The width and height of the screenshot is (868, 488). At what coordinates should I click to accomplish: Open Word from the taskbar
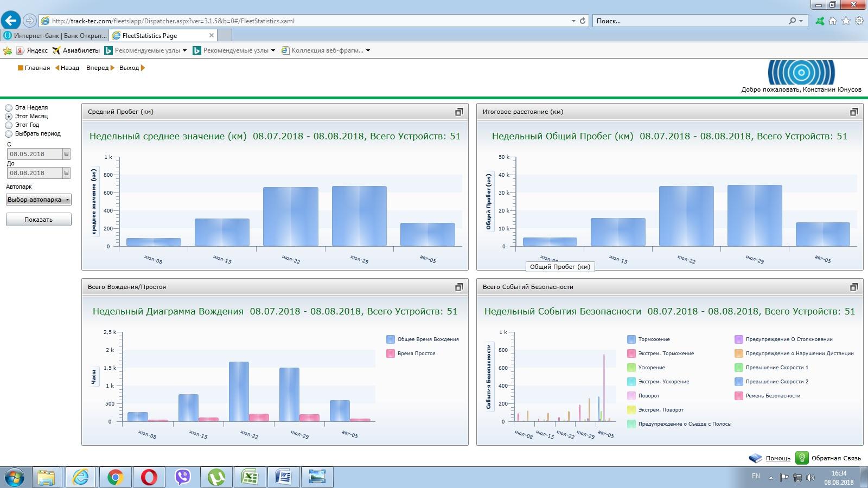point(283,477)
